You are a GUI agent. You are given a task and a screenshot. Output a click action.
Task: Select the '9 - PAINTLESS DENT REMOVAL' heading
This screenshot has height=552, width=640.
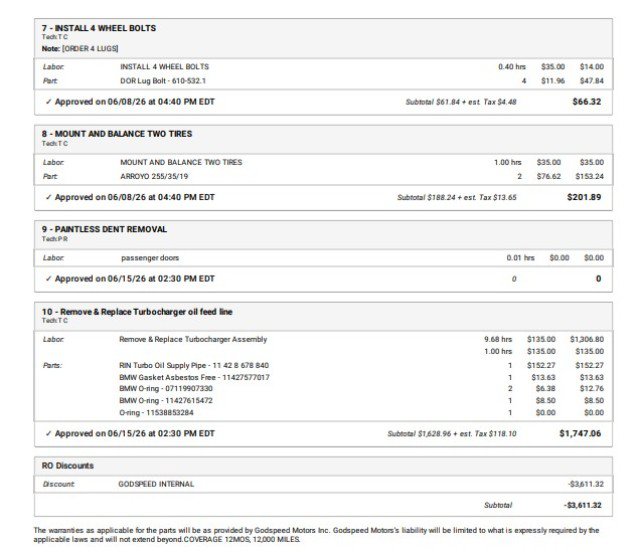104,229
